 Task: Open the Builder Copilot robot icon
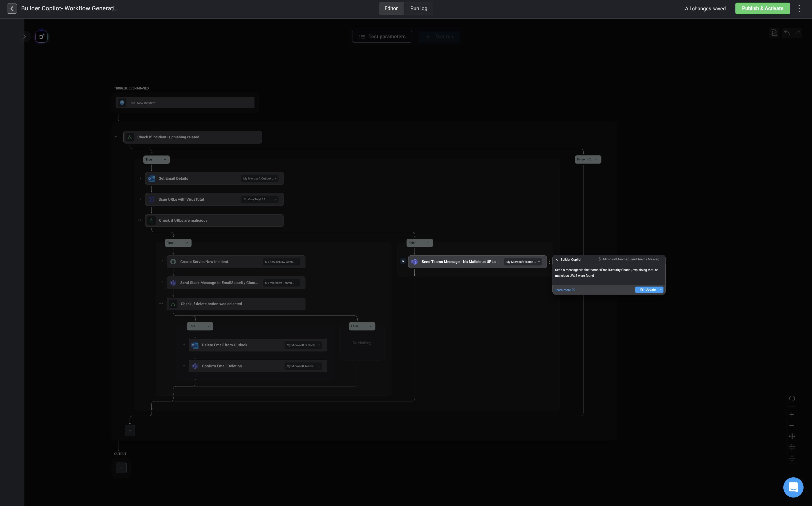(x=41, y=36)
